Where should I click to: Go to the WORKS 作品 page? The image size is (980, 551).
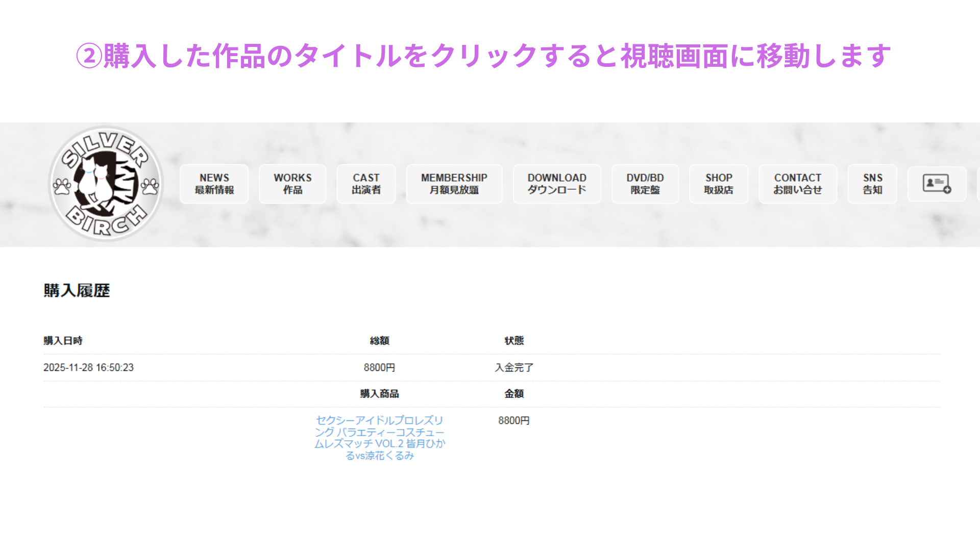click(292, 184)
